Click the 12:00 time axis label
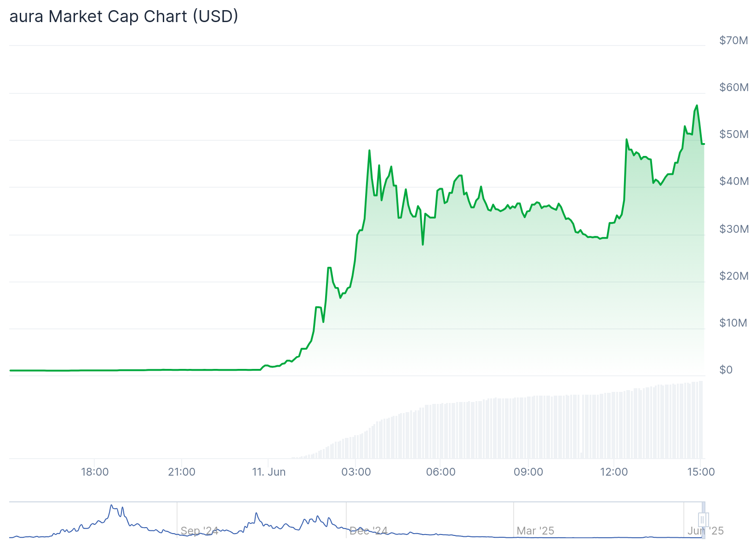756x552 pixels. pyautogui.click(x=614, y=472)
